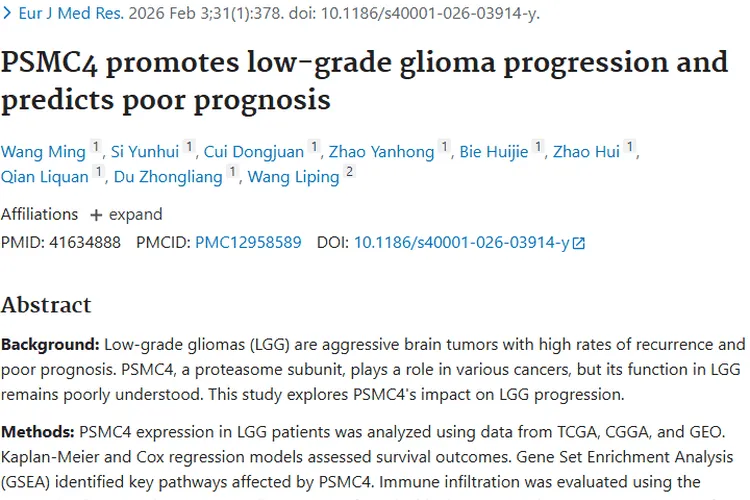Click the article title heading
The height and width of the screenshot is (500, 750).
point(364,81)
